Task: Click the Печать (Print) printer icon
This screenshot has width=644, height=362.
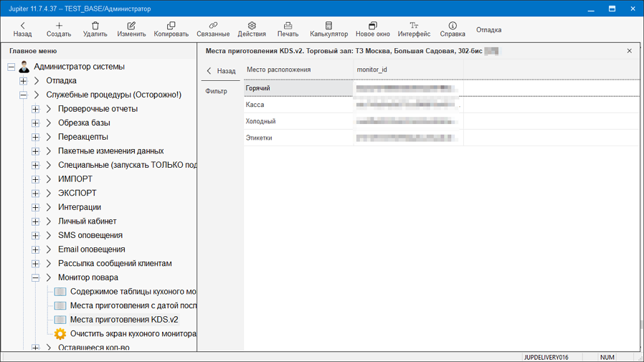Action: (x=288, y=26)
